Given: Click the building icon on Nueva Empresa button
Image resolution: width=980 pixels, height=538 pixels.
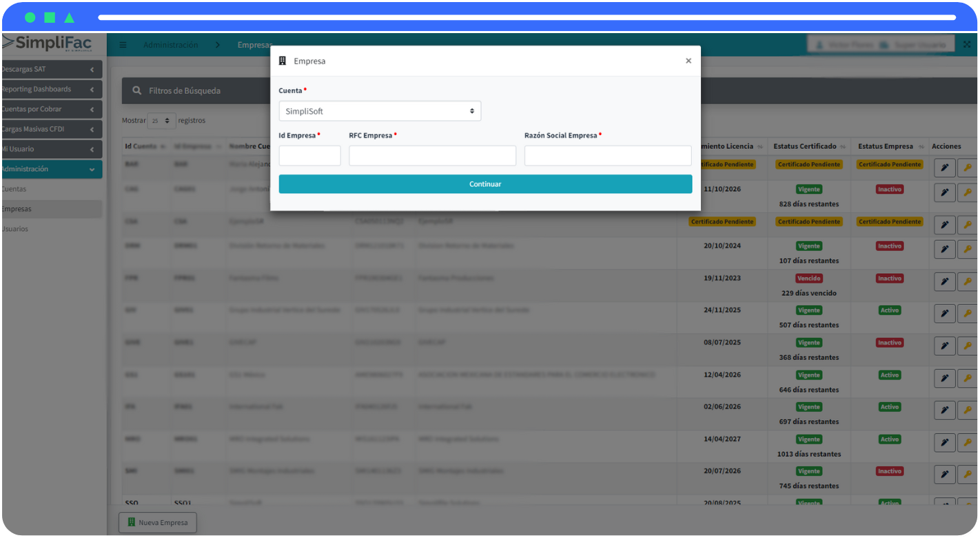Looking at the screenshot, I should (x=131, y=523).
